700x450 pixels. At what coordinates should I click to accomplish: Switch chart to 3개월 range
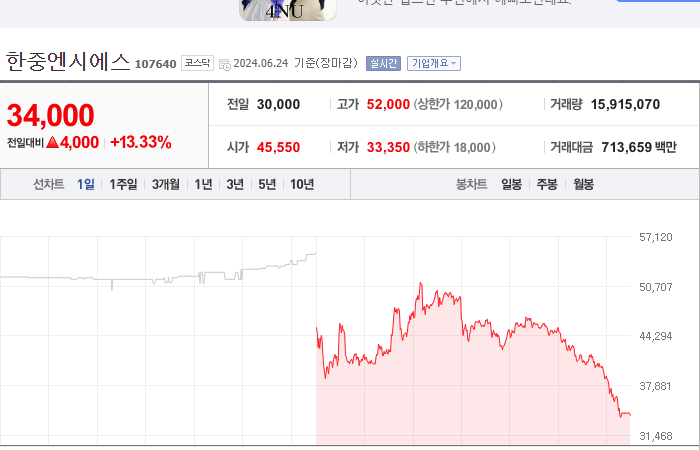pyautogui.click(x=166, y=184)
